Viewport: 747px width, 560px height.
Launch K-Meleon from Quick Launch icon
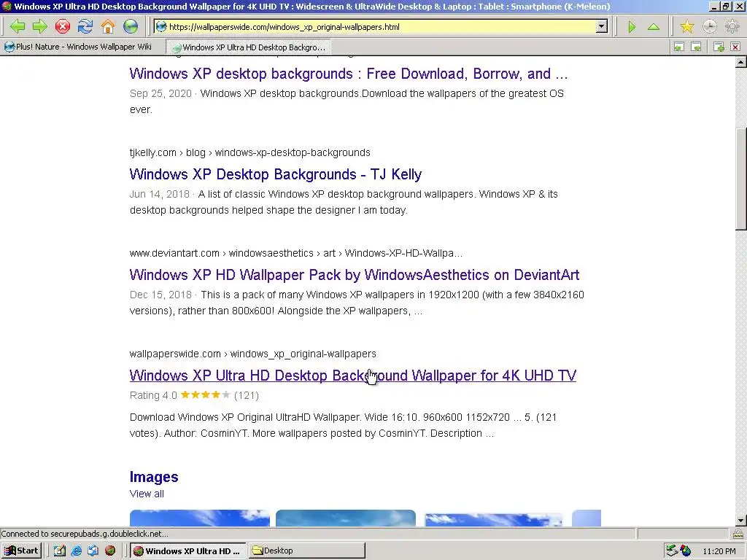pyautogui.click(x=110, y=551)
